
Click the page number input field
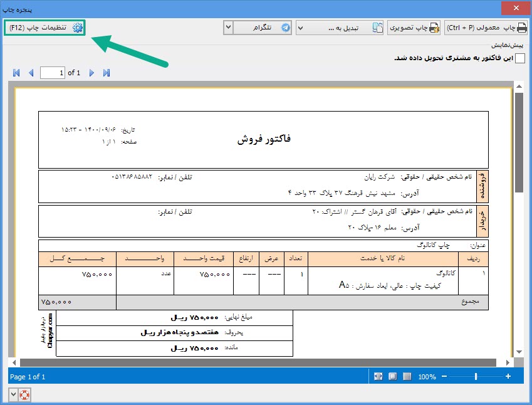53,73
